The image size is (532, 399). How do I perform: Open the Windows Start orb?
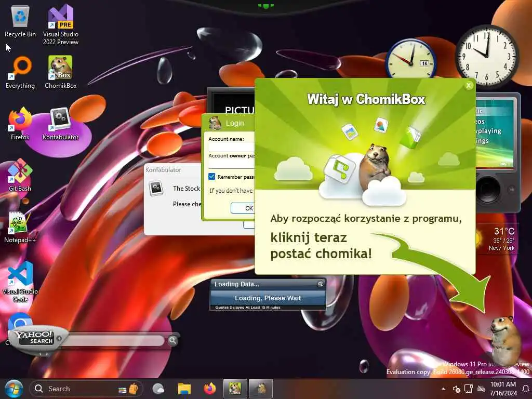click(14, 389)
